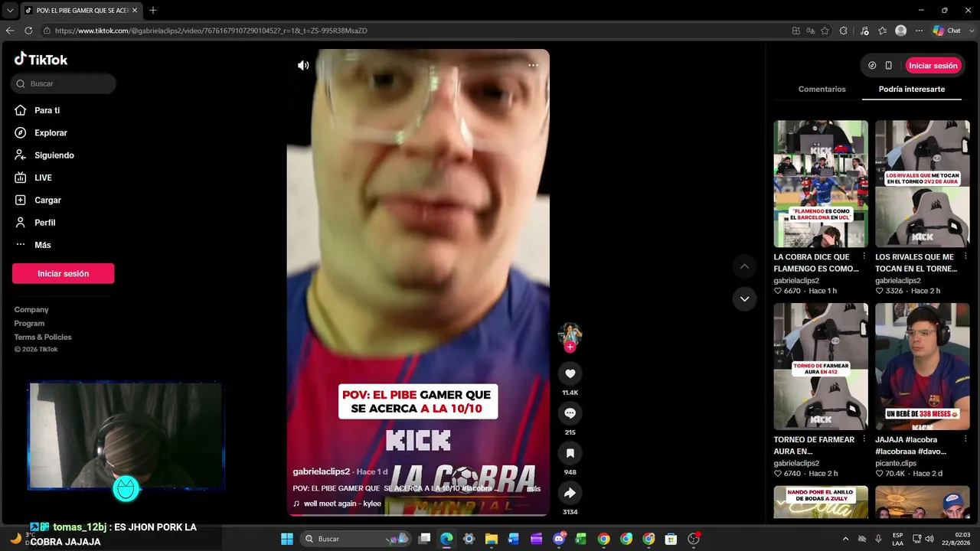This screenshot has height=551, width=980.
Task: Share the video with the arrow icon
Action: [570, 493]
